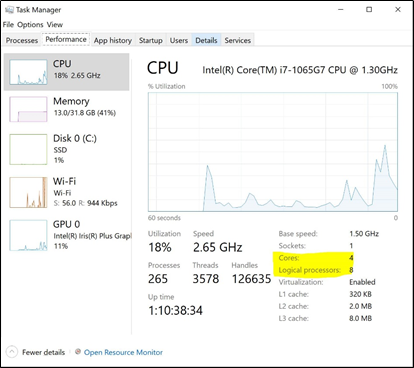This screenshot has width=414, height=368.
Task: Switch to the Services tab
Action: 238,40
